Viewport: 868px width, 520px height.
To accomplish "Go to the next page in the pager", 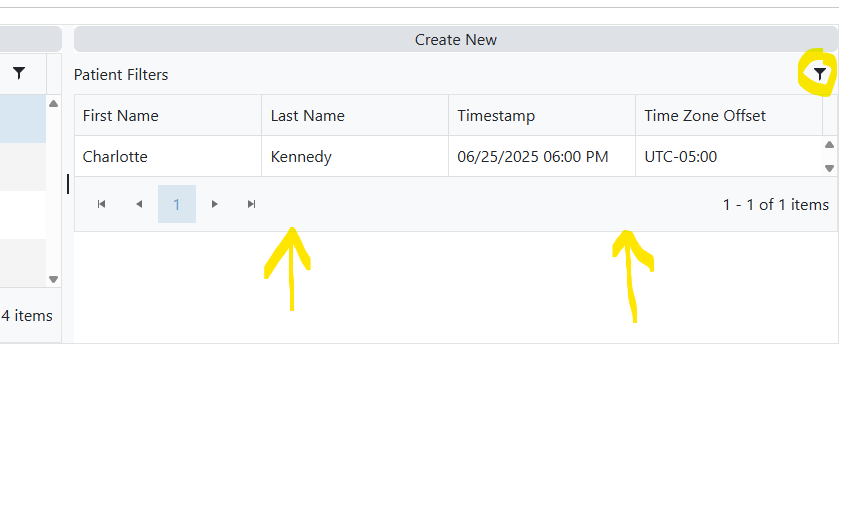I will click(x=214, y=204).
